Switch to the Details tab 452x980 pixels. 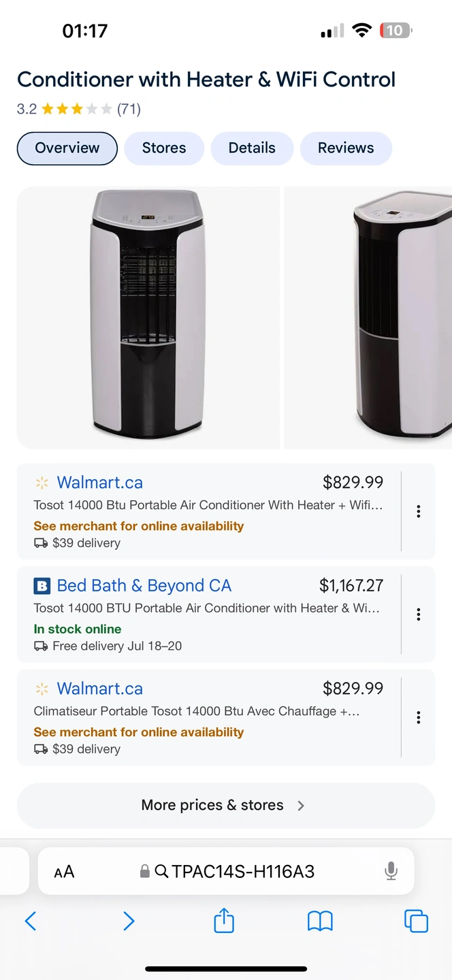tap(252, 148)
